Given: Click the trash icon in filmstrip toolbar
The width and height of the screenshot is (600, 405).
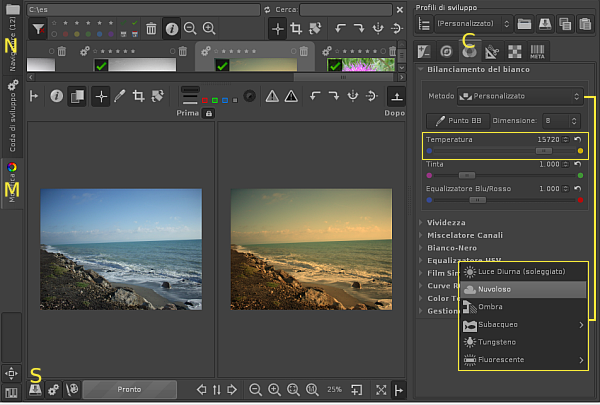Looking at the screenshot, I should coord(151,29).
